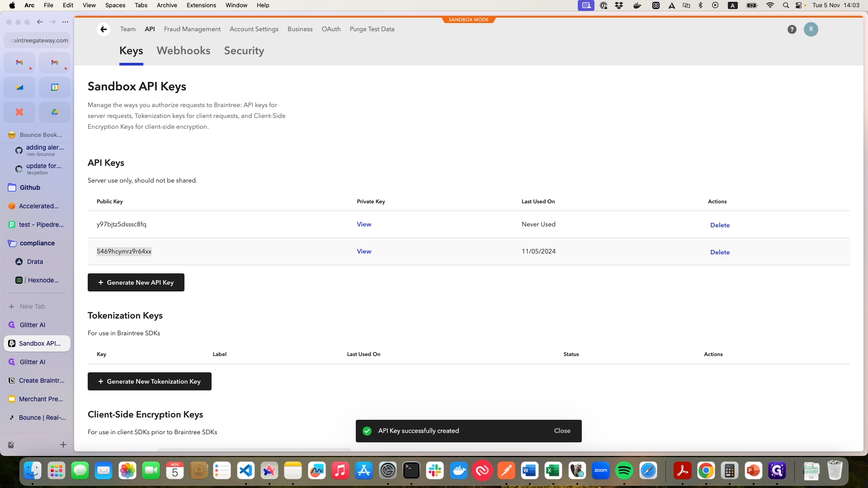Open Google Chrome from the Dock
This screenshot has height=488, width=868.
(x=706, y=471)
